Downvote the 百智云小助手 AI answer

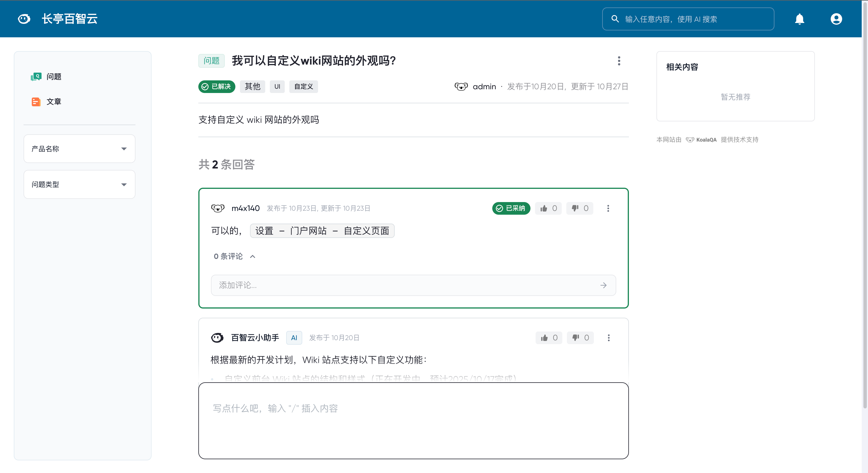coord(580,338)
